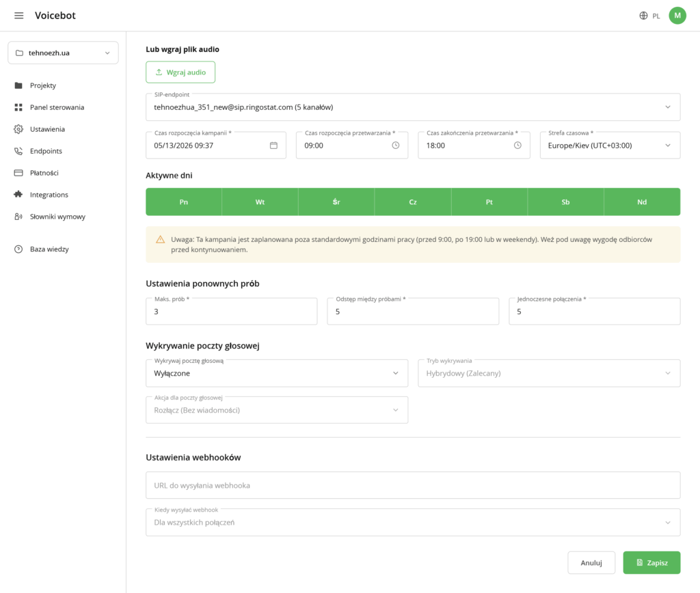Image resolution: width=700 pixels, height=593 pixels.
Task: Open the calendar picker for campaign start
Action: tap(273, 146)
